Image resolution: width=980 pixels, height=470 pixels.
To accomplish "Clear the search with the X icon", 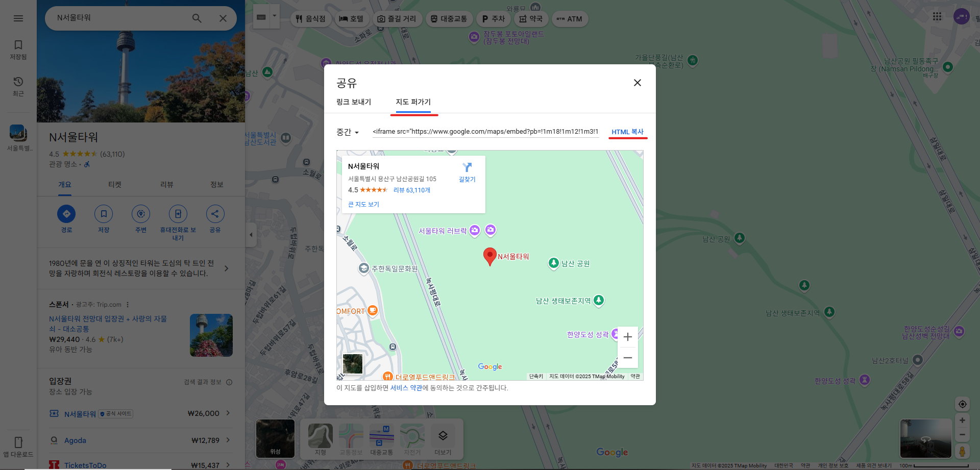I will pos(223,18).
